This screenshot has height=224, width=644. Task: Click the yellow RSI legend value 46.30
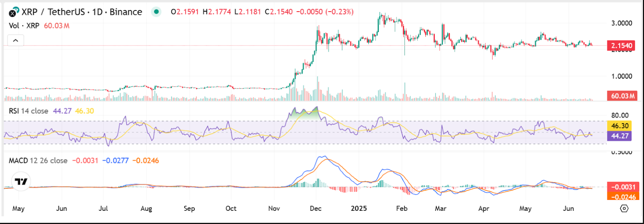(x=85, y=111)
